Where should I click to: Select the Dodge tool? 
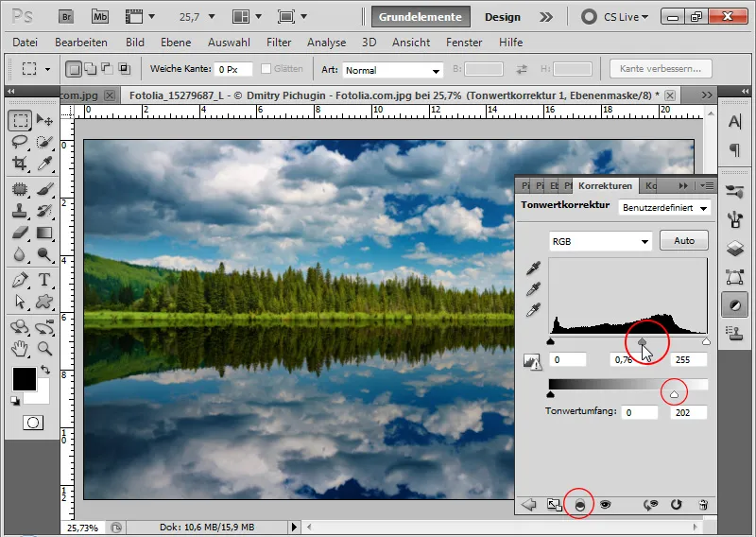point(44,254)
